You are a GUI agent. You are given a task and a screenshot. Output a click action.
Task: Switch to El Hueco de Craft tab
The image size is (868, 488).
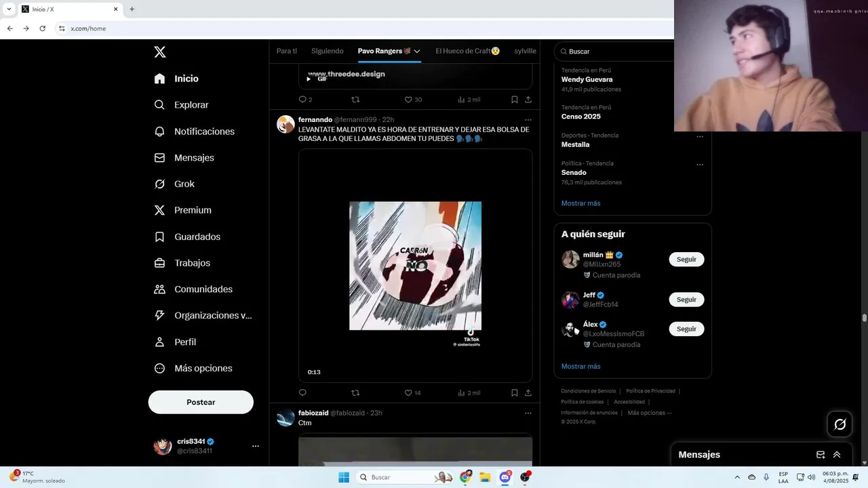468,51
